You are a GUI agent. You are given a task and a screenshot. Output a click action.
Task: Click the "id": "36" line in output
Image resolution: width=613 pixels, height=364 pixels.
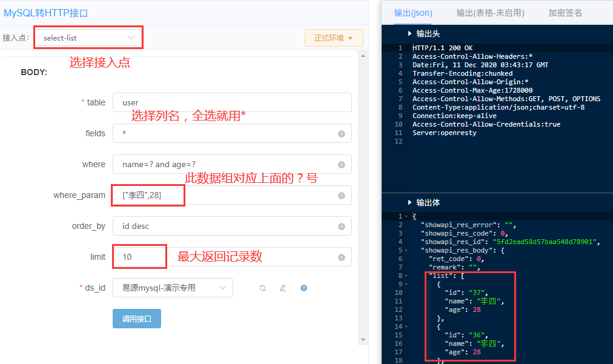point(466,335)
